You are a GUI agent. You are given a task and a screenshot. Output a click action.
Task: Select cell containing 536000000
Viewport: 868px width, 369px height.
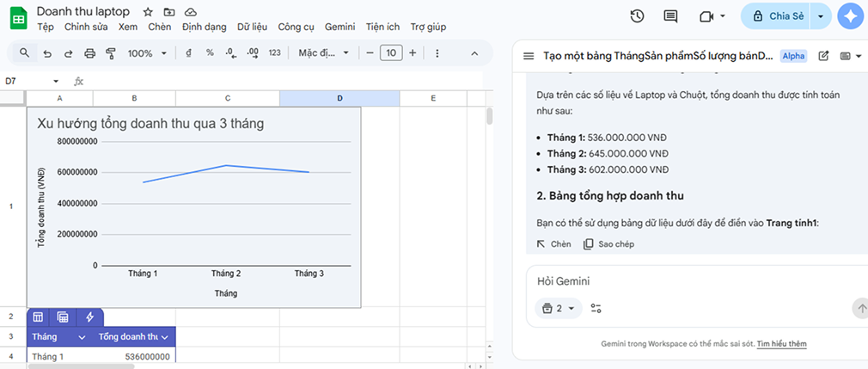point(135,357)
